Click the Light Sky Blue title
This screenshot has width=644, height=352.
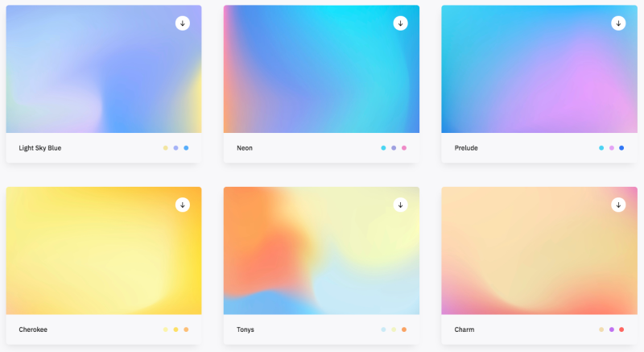(x=39, y=148)
